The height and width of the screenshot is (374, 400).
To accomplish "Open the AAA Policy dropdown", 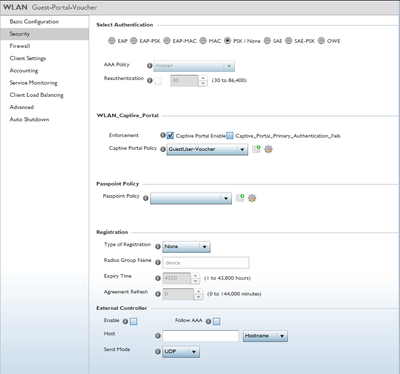I will pos(194,66).
